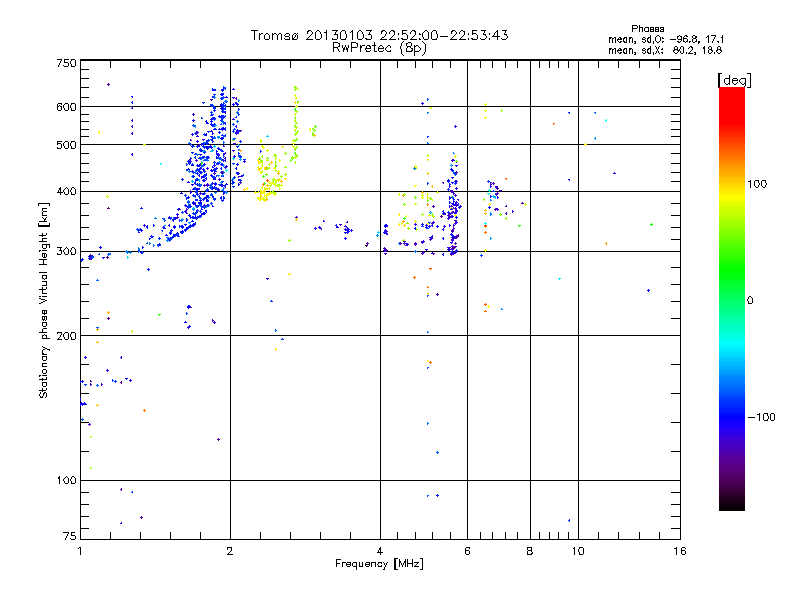Click the 'Stationary phase Virtual Height [km]' axis label

point(44,300)
